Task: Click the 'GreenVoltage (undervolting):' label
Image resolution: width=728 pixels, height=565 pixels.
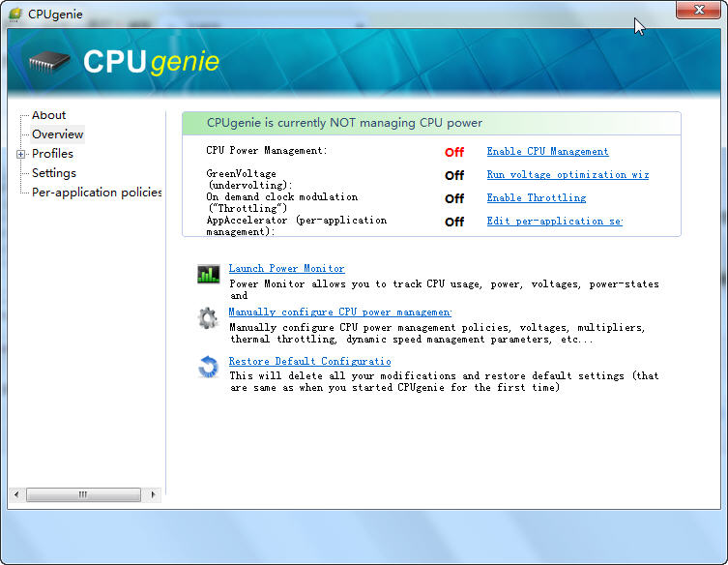Action: pyautogui.click(x=248, y=179)
